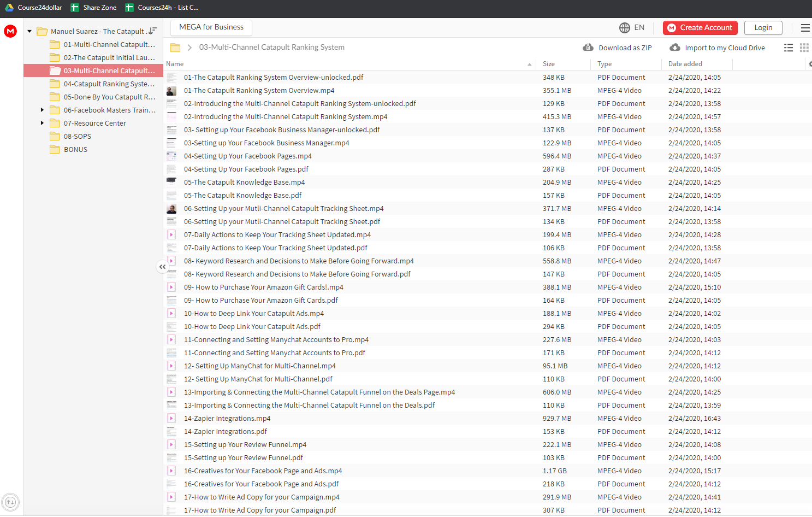Click folder icon of BONUS

pos(55,150)
